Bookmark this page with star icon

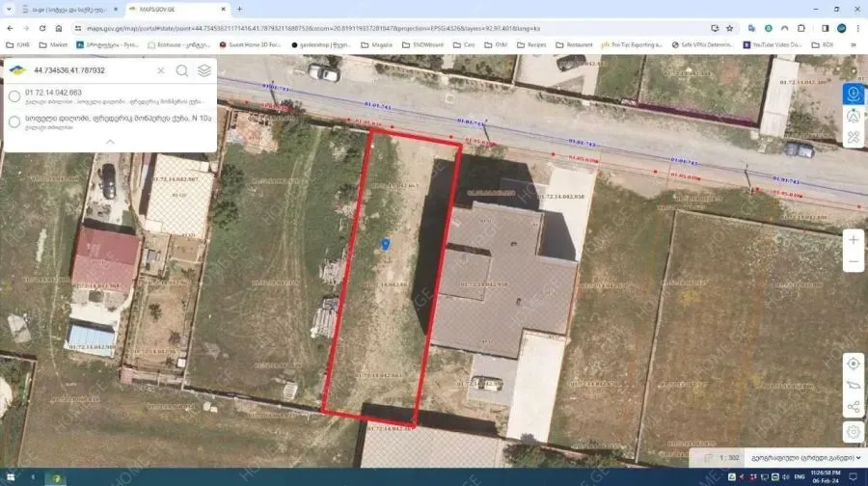[729, 28]
